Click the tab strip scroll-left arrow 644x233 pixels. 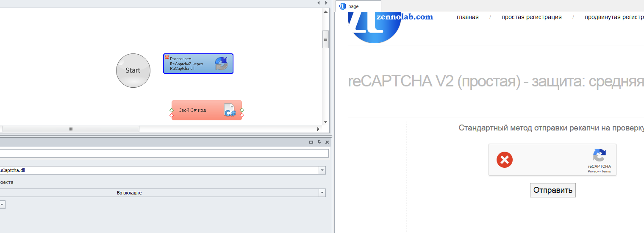319,3
